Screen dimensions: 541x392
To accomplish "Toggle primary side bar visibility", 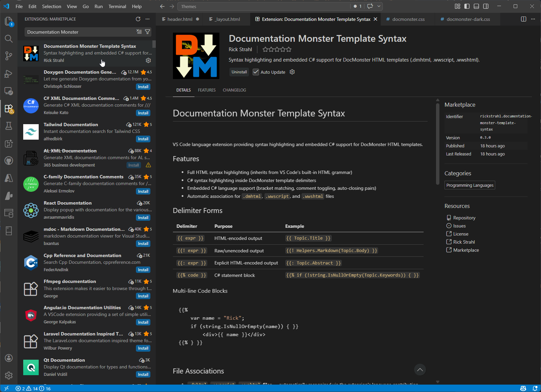I will (x=467, y=6).
